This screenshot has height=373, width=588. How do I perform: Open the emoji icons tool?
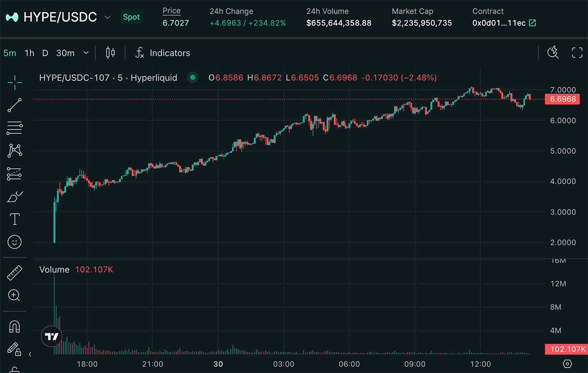tap(15, 242)
